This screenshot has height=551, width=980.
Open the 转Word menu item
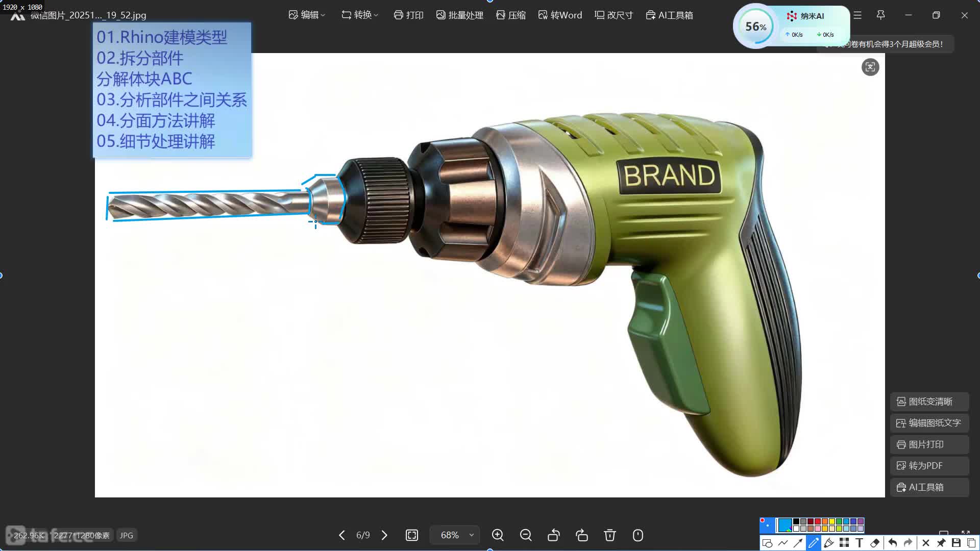coord(560,15)
